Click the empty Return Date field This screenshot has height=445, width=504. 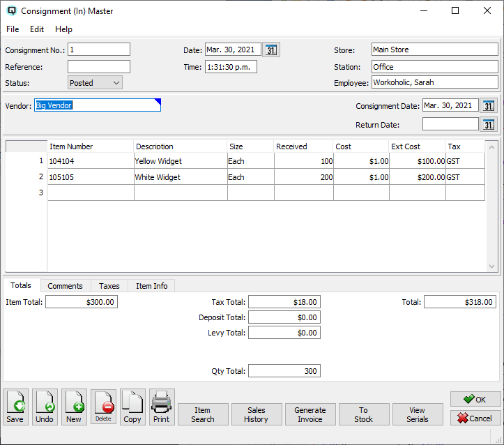[x=450, y=124]
